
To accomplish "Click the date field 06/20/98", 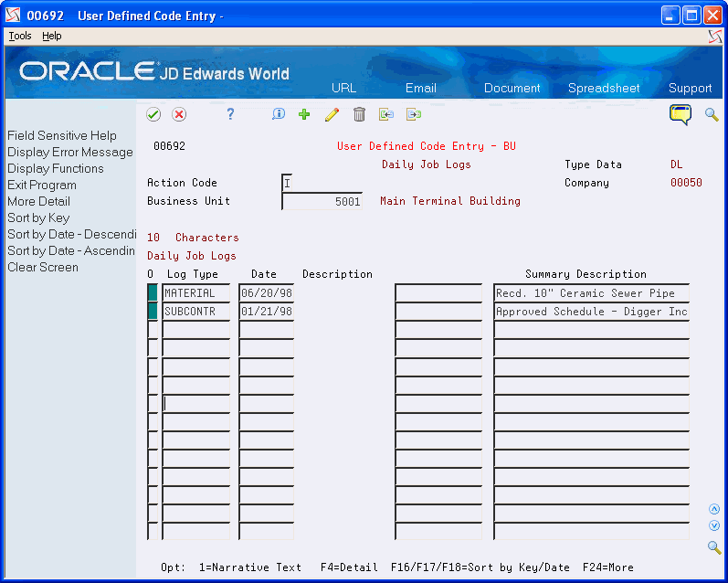I will (267, 293).
